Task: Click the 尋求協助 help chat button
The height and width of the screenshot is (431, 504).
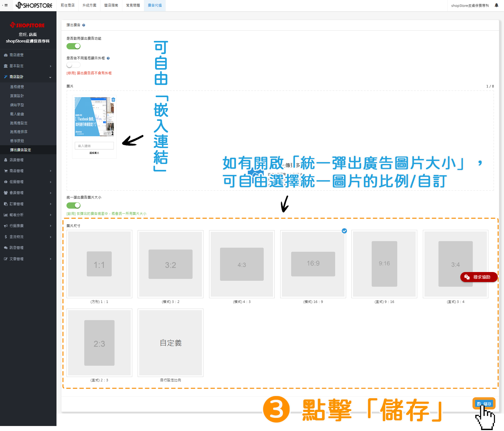Action: coord(479,277)
